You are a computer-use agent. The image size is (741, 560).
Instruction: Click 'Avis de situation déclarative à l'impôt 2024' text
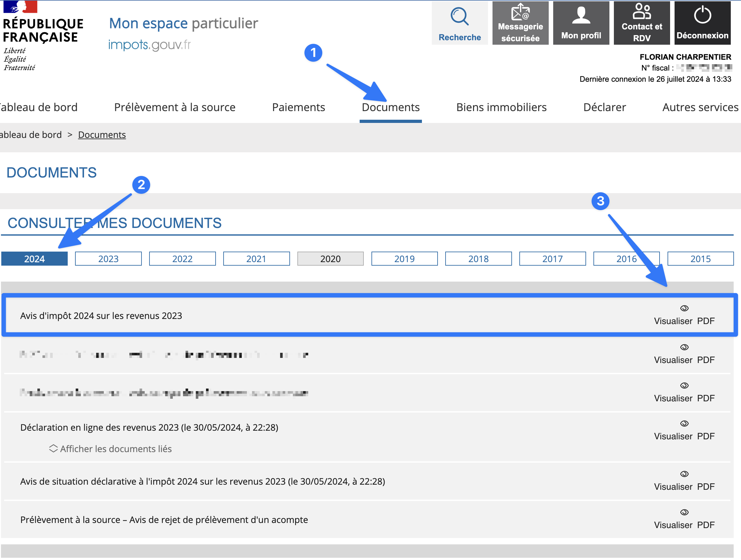tap(107, 482)
